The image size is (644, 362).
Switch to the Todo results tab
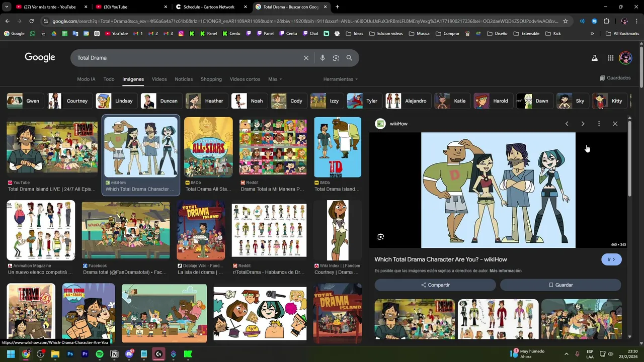109,79
